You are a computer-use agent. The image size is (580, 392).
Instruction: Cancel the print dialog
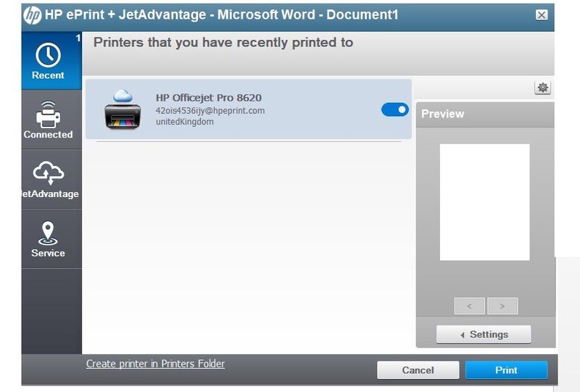(x=418, y=370)
